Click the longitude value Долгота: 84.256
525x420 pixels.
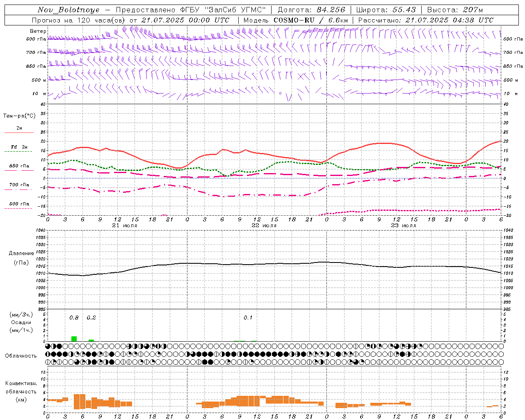tap(311, 10)
